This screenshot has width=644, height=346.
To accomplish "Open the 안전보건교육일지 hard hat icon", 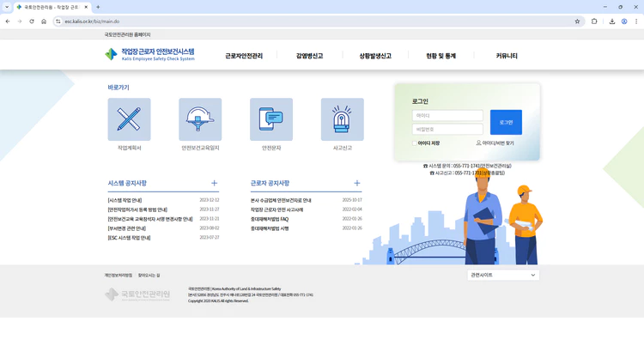I will coord(200,119).
